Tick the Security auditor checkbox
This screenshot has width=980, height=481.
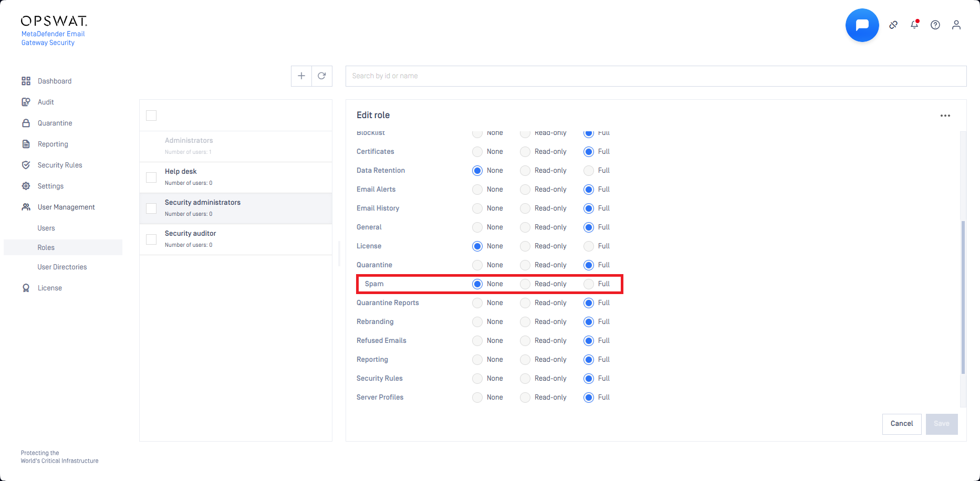[151, 239]
